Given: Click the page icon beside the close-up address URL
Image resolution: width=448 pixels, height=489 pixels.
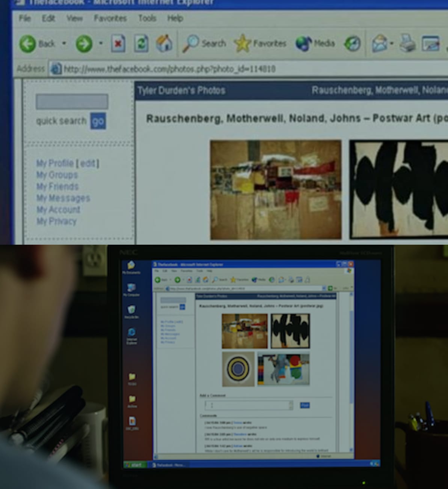Looking at the screenshot, I should tap(56, 69).
